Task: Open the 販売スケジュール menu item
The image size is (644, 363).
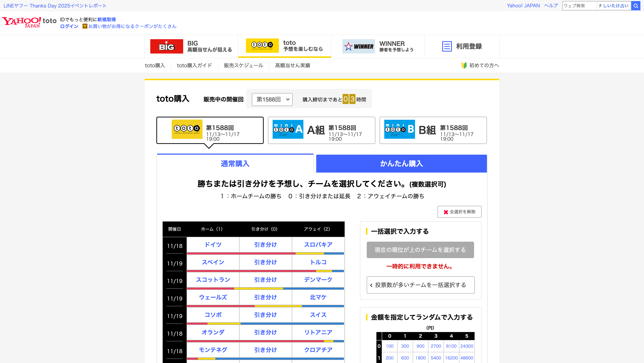Action: 243,65
